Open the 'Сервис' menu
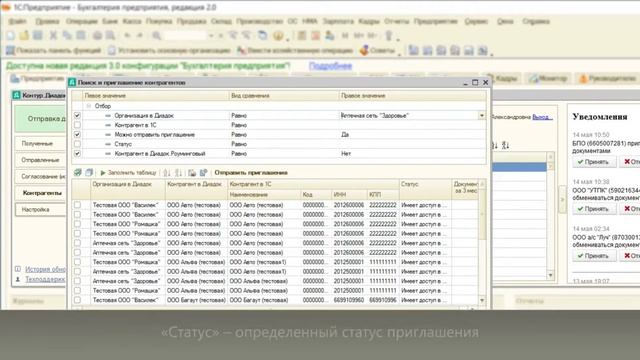This screenshot has height=360, width=640. pos(476,21)
